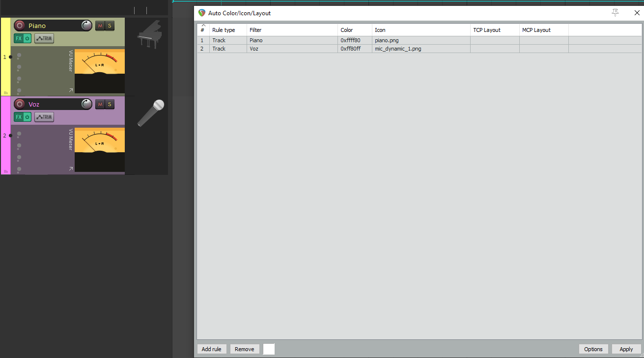Select the Voz rule row's mic_dynamic_1.png cell
Image resolution: width=644 pixels, height=358 pixels.
pos(398,49)
